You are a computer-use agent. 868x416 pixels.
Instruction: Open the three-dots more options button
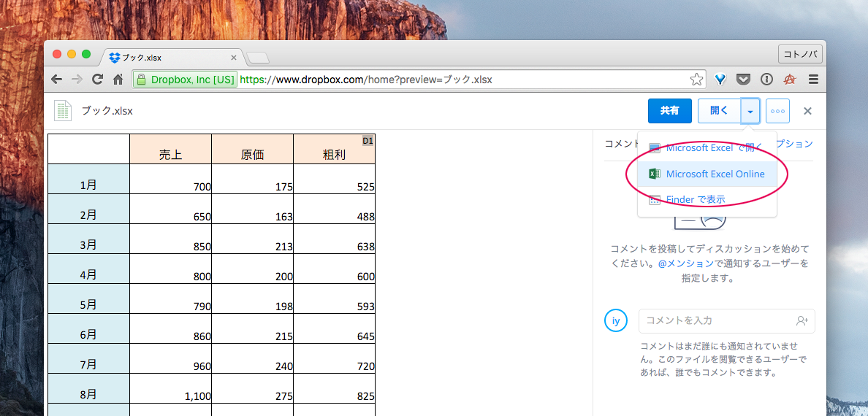coord(778,111)
